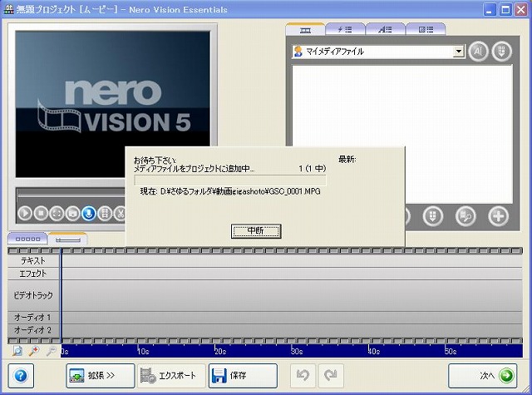The image size is (532, 395).
Task: Click the grid with down arrow icon at top right
Action: (x=502, y=52)
